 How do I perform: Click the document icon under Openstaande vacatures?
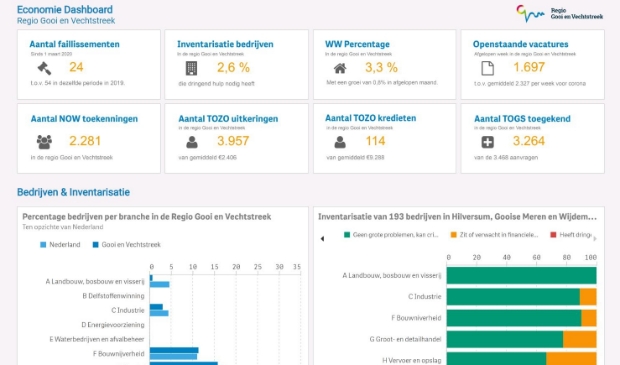click(488, 68)
